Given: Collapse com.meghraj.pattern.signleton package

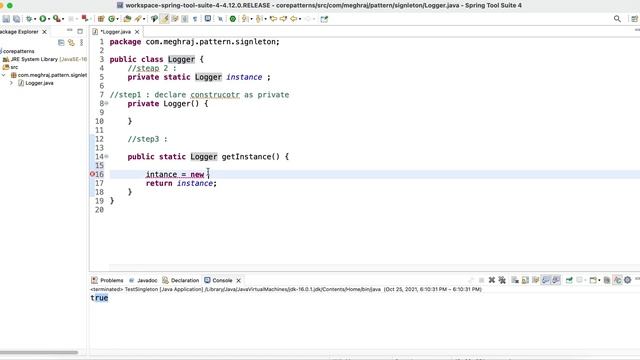Looking at the screenshot, I should click(x=4, y=75).
